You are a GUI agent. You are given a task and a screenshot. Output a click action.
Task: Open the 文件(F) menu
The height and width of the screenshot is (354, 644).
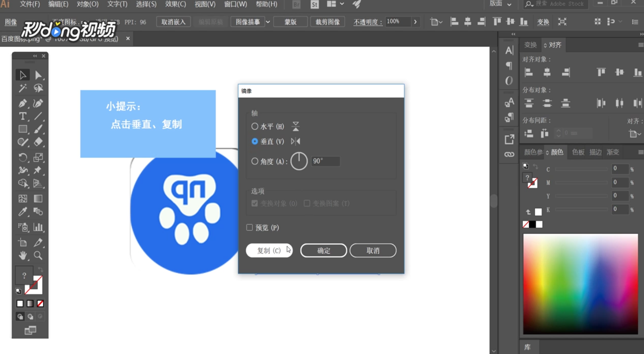pyautogui.click(x=30, y=4)
